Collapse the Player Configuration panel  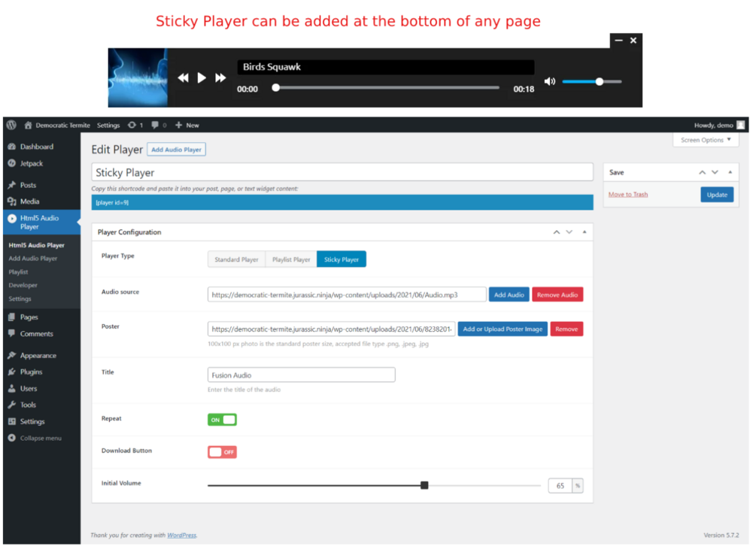click(x=584, y=232)
